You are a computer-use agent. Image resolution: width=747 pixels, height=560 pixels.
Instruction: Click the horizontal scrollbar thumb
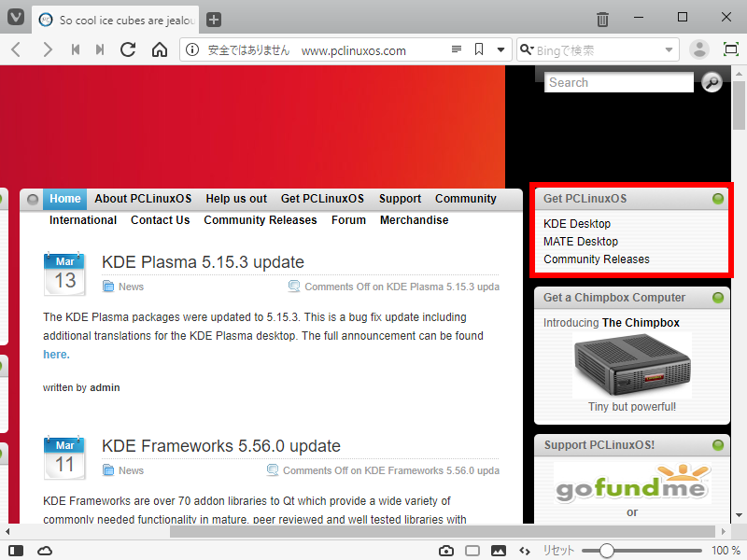[x=442, y=531]
